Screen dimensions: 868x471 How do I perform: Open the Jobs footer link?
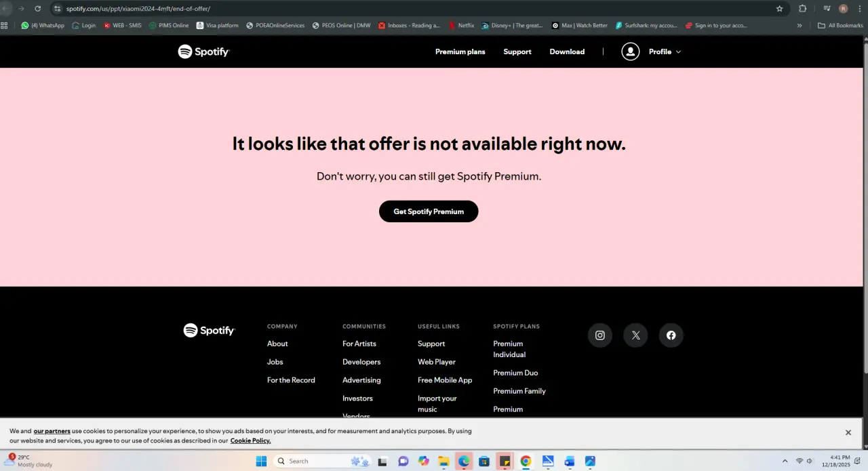[x=275, y=362]
